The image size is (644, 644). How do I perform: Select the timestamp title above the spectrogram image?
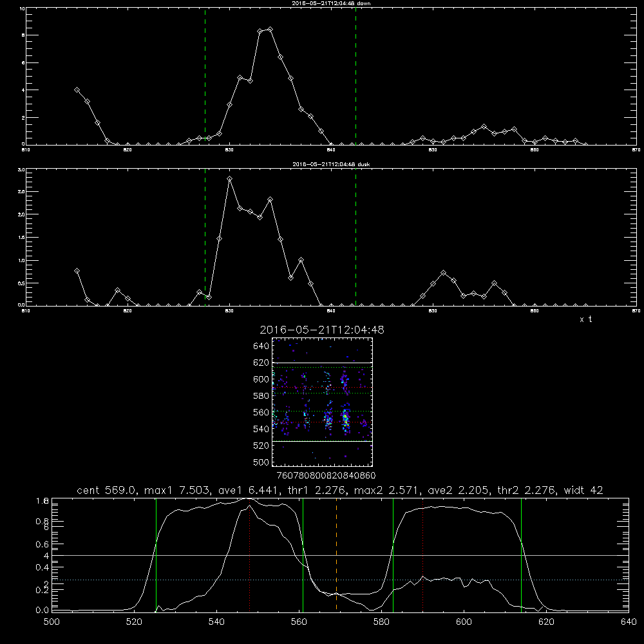[322, 330]
